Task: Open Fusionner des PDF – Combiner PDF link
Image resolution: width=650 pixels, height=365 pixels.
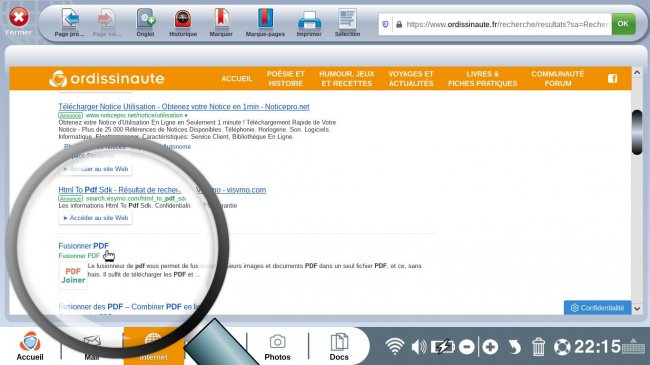Action: pos(129,307)
